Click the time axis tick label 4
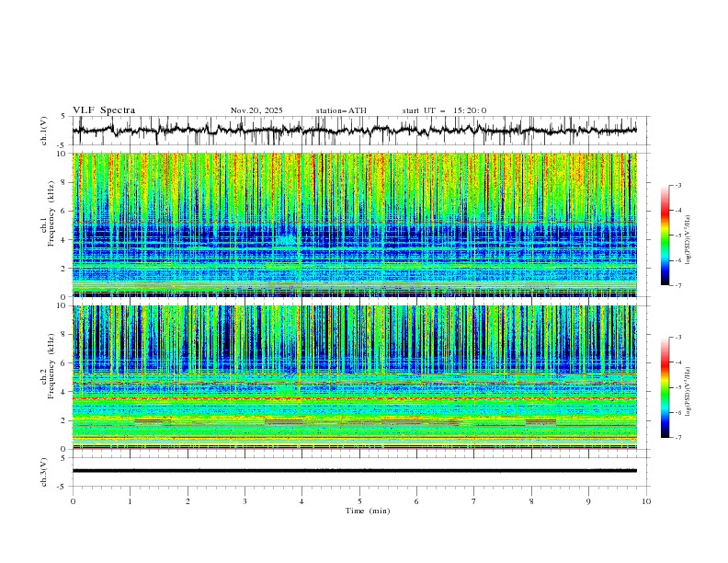Screen dimensions: 728x563 tap(302, 501)
